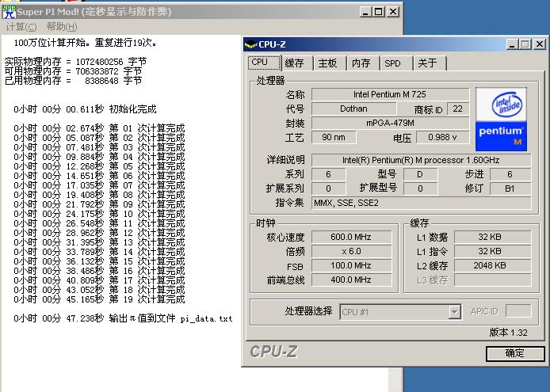Image resolution: width=550 pixels, height=392 pixels.
Task: Expand the 处理器选择 CPU #1 dropdown
Action: (454, 312)
